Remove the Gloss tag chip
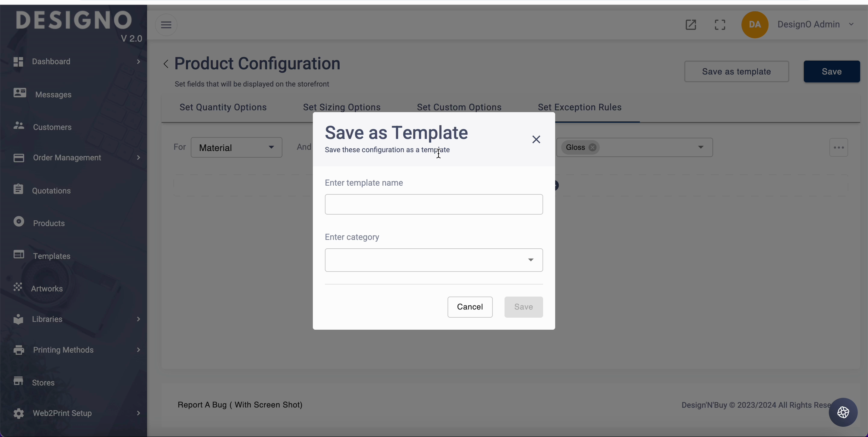 click(x=592, y=148)
